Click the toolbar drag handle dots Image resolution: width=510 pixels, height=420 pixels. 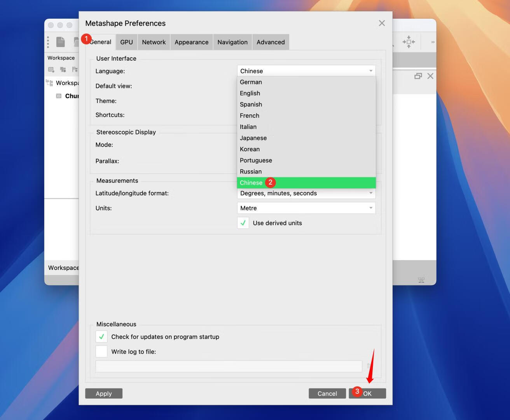(x=48, y=42)
